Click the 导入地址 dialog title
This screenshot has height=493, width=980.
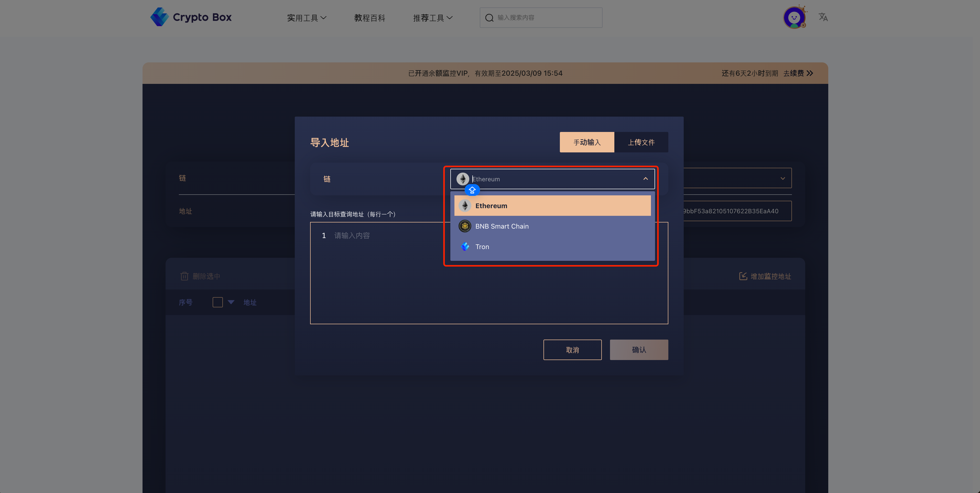pos(330,142)
